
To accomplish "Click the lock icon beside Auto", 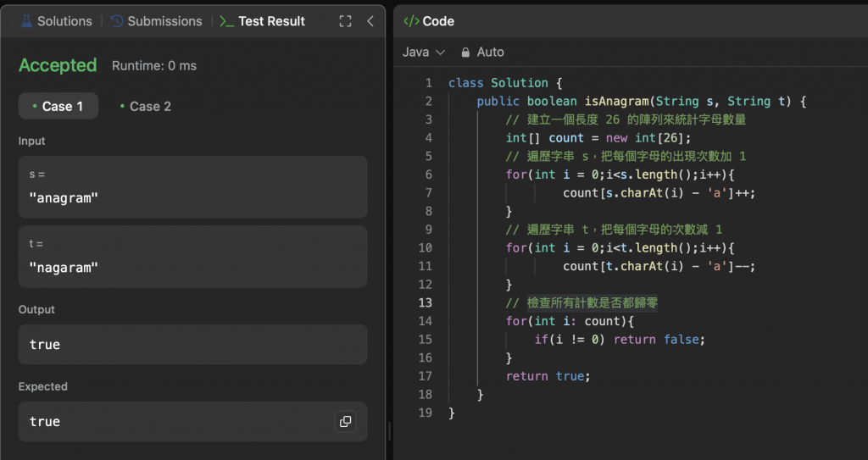I will pos(465,53).
